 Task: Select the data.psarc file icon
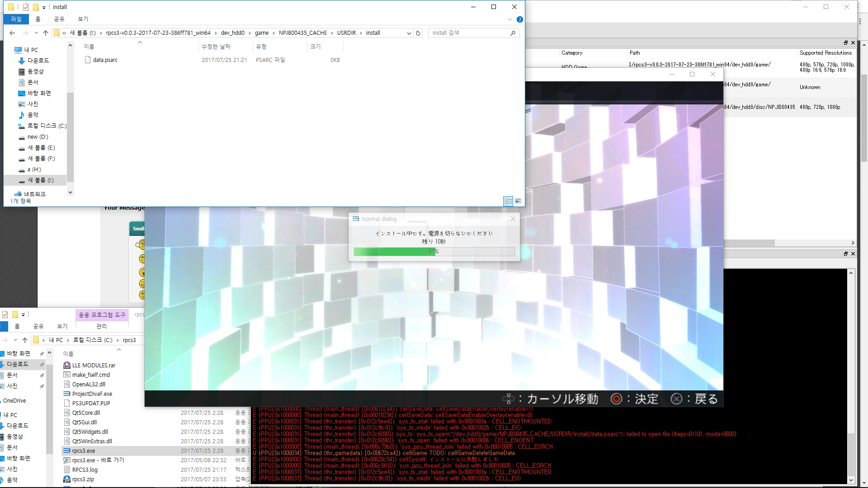[88, 60]
